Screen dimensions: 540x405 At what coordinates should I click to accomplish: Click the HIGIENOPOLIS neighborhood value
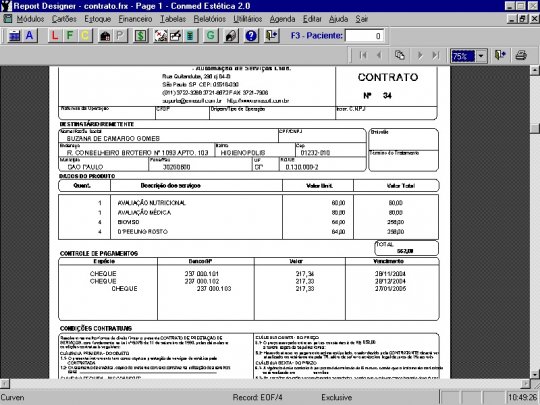pos(243,153)
